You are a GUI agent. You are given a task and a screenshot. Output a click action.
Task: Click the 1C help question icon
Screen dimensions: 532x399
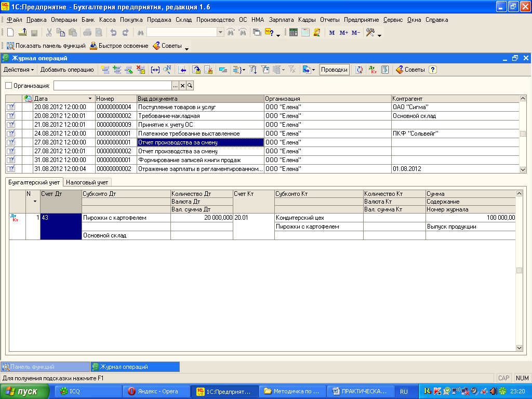pyautogui.click(x=270, y=33)
